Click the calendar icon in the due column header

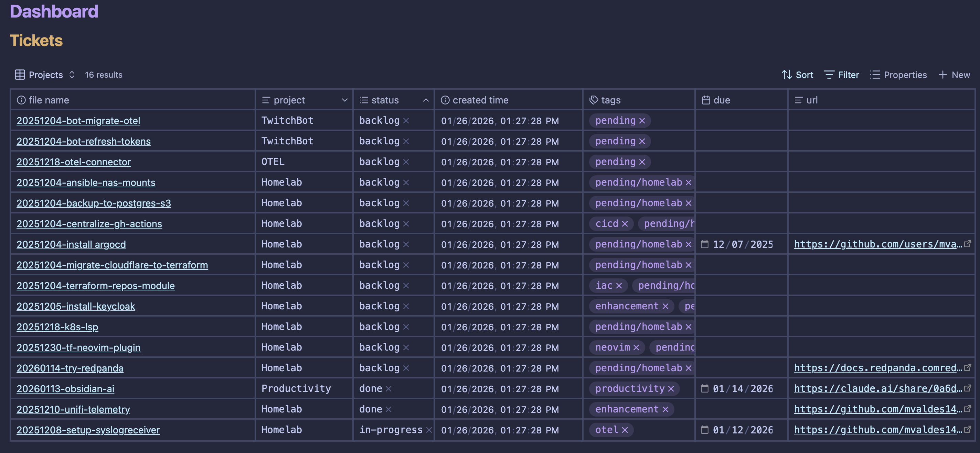coord(706,100)
